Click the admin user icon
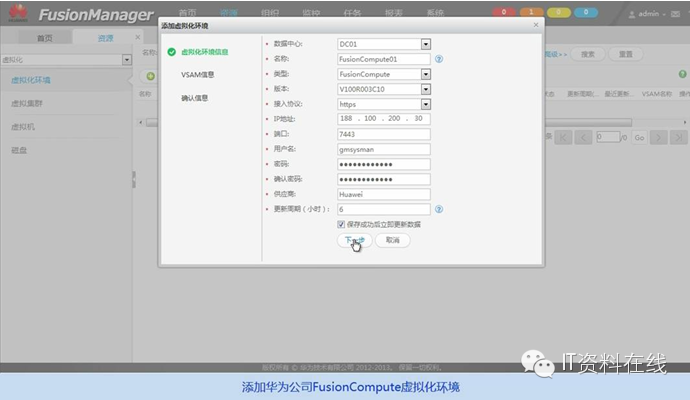 coord(632,15)
